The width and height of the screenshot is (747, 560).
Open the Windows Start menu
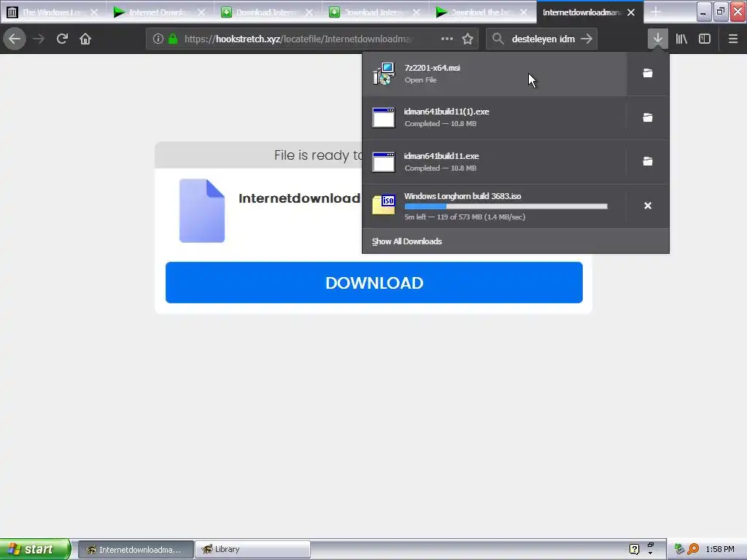point(35,549)
